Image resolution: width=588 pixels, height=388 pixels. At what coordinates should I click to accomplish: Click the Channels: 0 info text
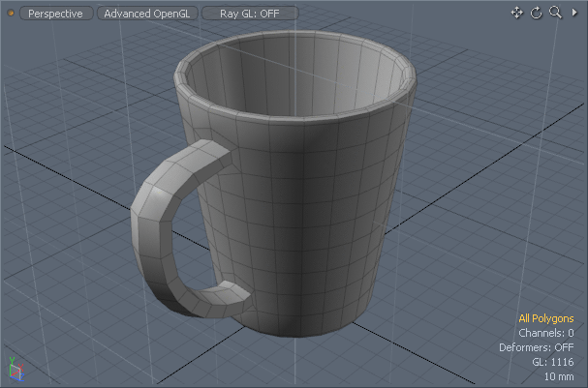tap(545, 333)
